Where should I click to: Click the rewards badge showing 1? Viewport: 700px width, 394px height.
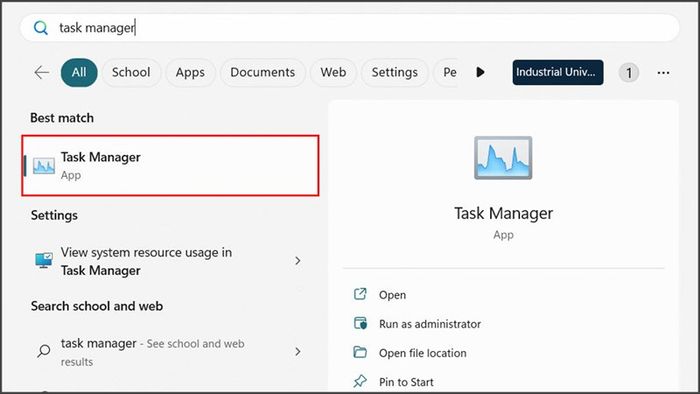pos(629,73)
